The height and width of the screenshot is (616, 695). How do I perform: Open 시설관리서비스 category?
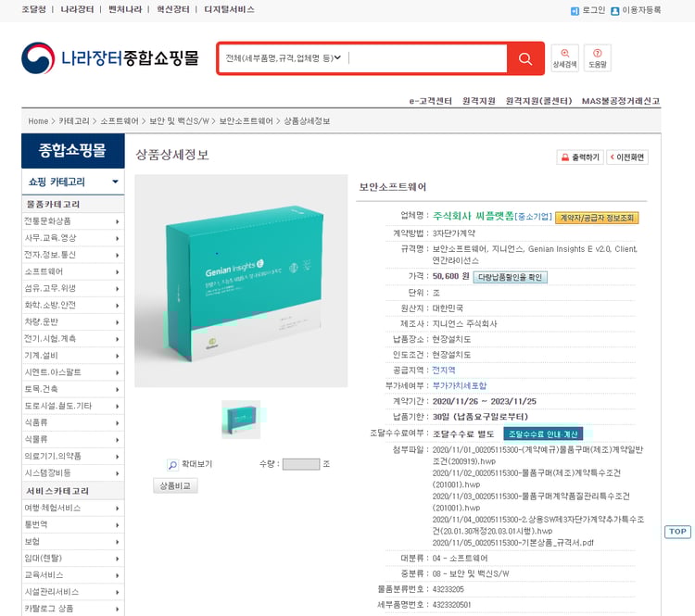click(x=72, y=592)
